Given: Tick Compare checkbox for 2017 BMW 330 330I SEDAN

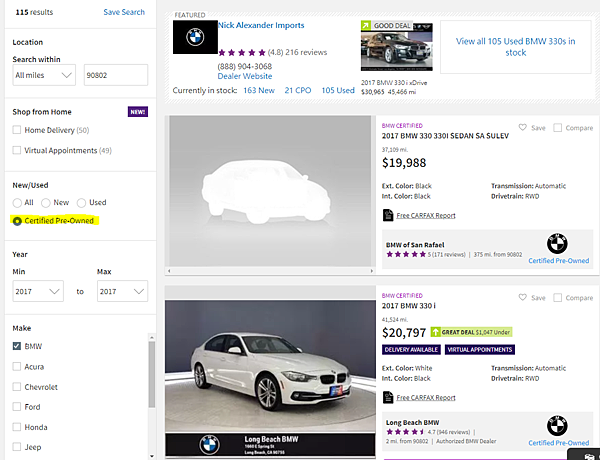Looking at the screenshot, I should click(558, 127).
